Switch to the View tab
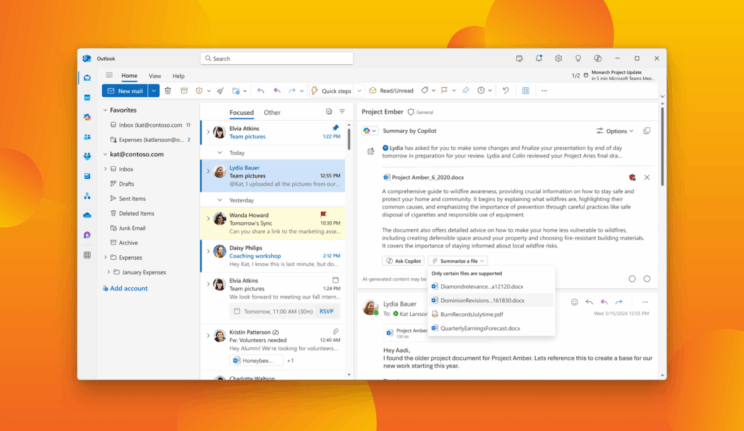744x431 pixels. (x=155, y=76)
